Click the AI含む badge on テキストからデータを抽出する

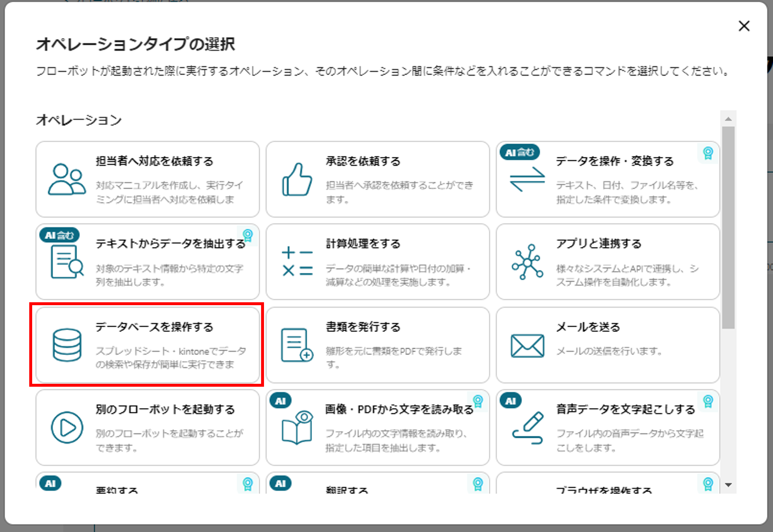(x=59, y=235)
